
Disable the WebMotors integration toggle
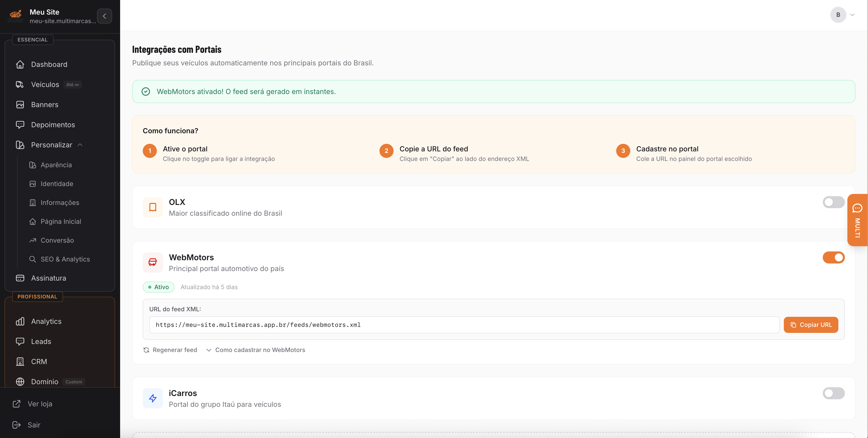(833, 258)
